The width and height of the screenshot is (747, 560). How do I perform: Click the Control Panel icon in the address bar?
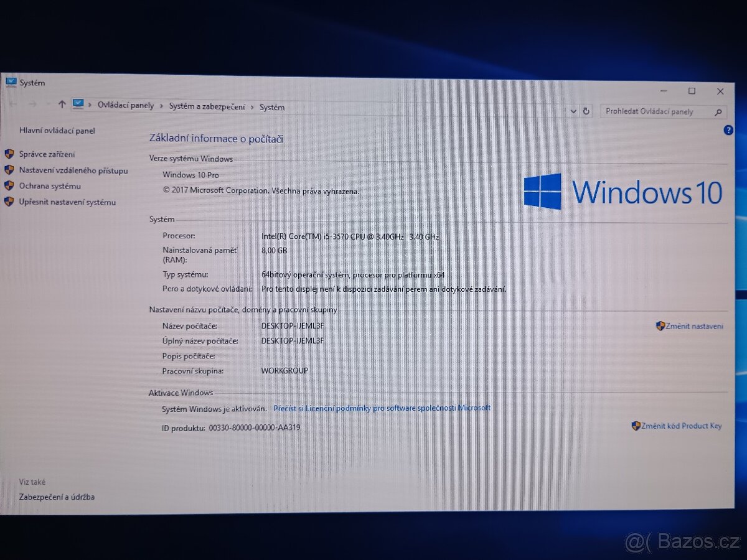click(x=78, y=105)
